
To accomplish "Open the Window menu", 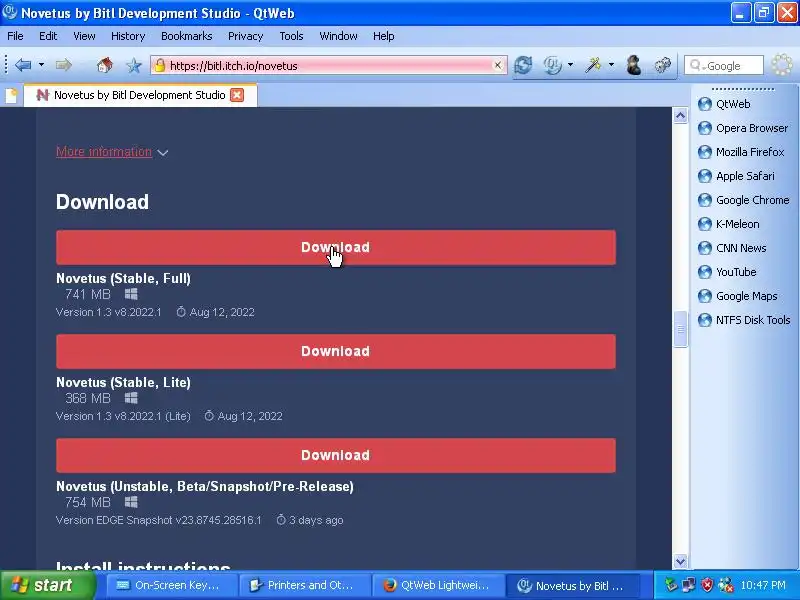I will point(338,36).
